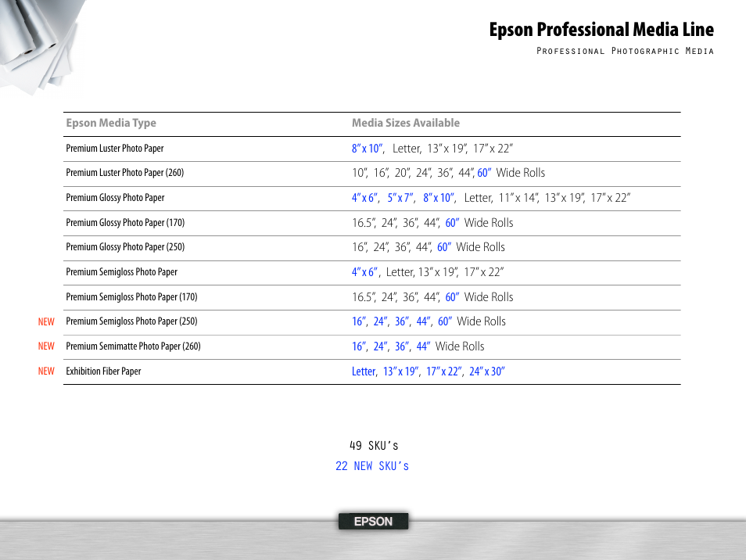Screen dimensions: 746x560
Task: Click the 44" link in Semigloss (250) row
Action: [x=424, y=321]
